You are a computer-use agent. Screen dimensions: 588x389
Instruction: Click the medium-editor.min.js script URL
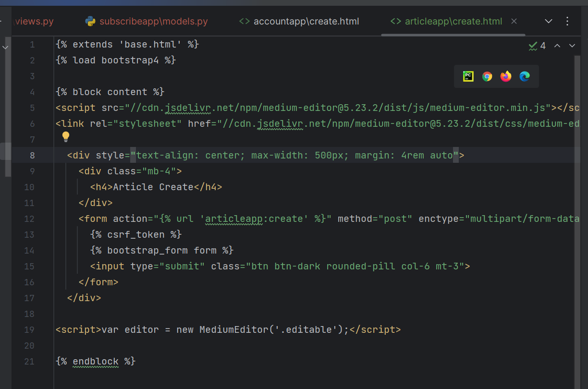pos(338,108)
